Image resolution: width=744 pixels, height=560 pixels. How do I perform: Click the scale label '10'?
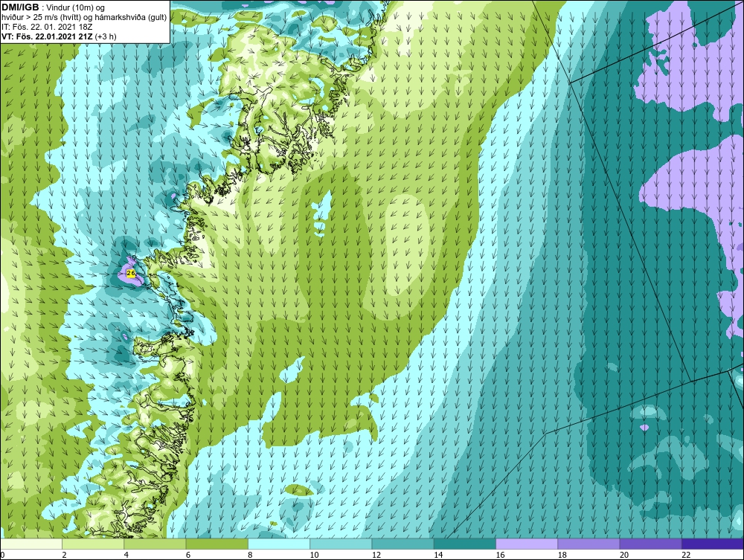[314, 555]
